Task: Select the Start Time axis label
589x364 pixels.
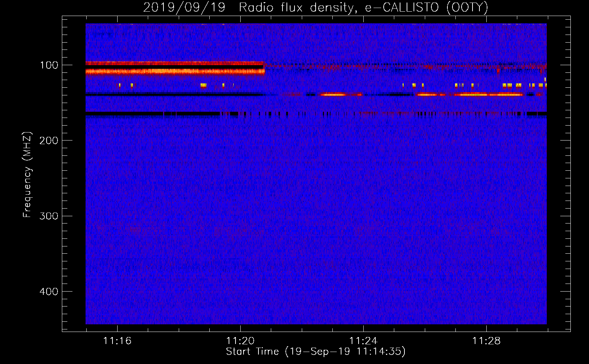Action: (x=316, y=352)
